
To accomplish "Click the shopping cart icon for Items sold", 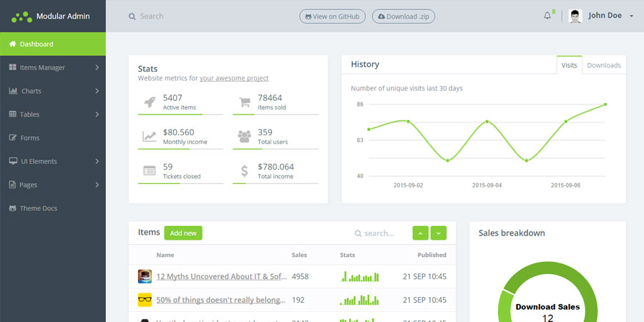I will click(245, 102).
